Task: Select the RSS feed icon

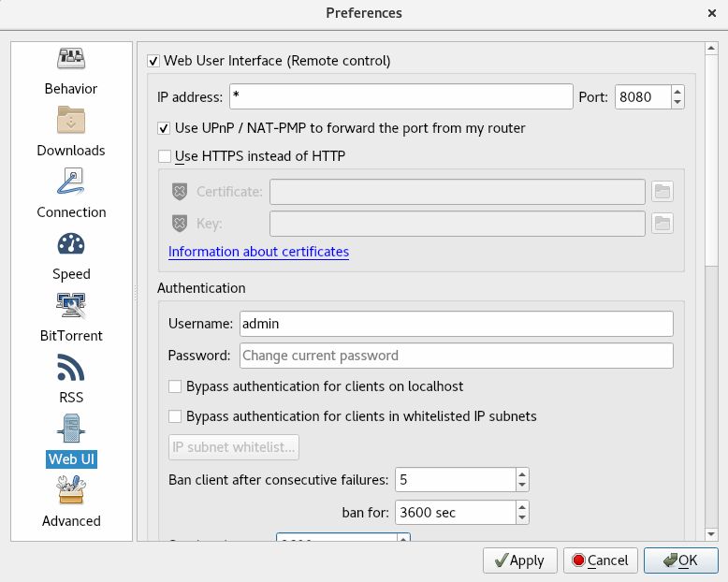Action: click(x=71, y=367)
